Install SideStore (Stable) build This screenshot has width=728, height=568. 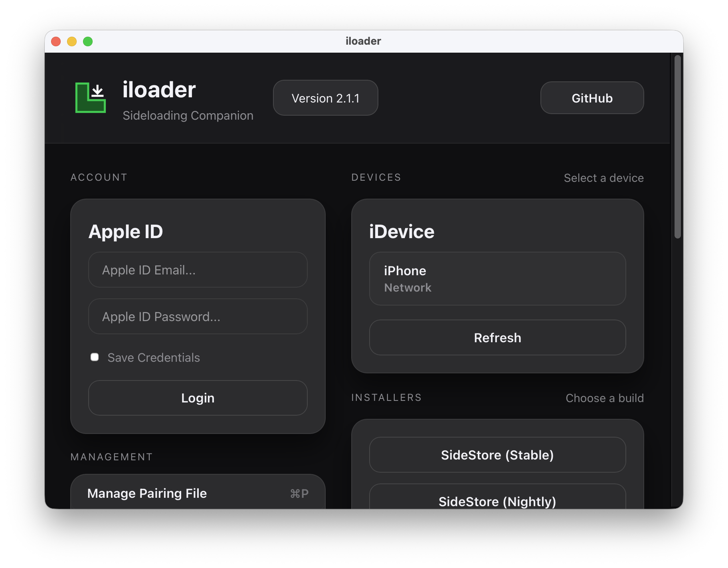pos(497,455)
